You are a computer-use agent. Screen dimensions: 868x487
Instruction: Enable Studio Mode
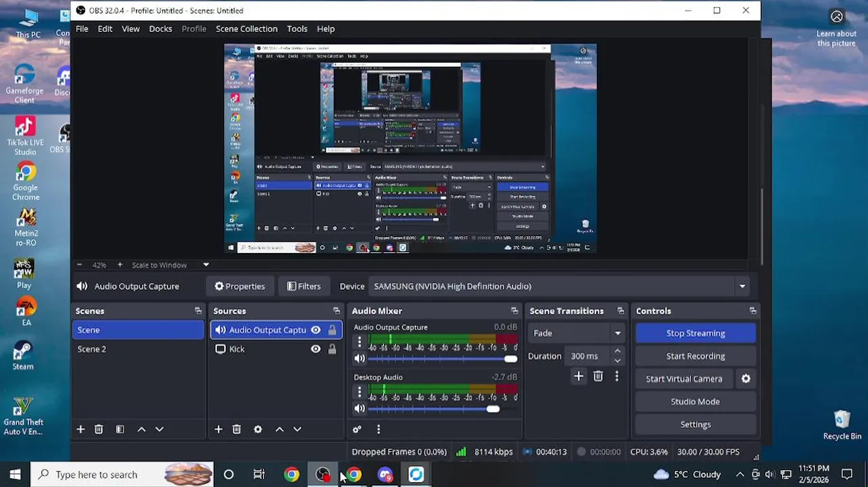tap(696, 401)
